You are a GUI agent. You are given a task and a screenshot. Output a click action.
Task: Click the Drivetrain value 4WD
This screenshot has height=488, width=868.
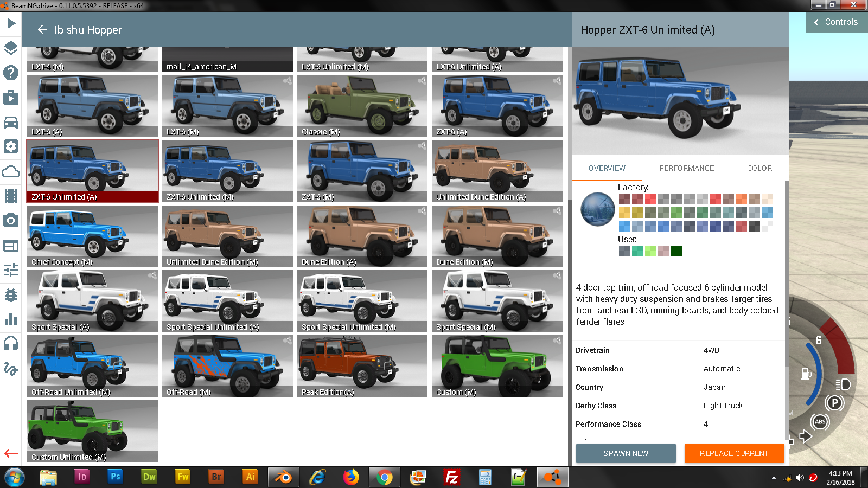(x=711, y=350)
